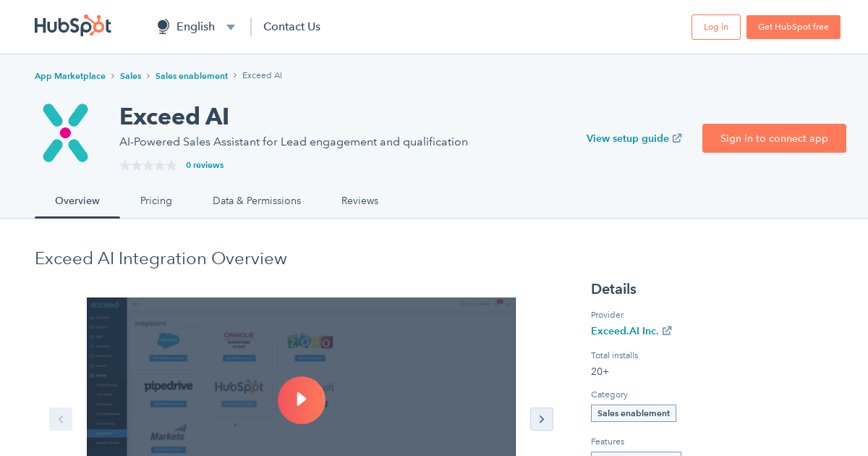Select the Reviews tab

tap(359, 200)
